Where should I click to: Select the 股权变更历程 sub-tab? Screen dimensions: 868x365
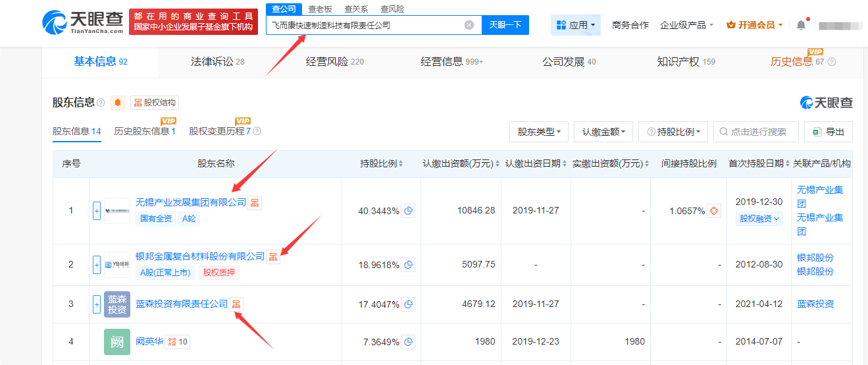220,131
